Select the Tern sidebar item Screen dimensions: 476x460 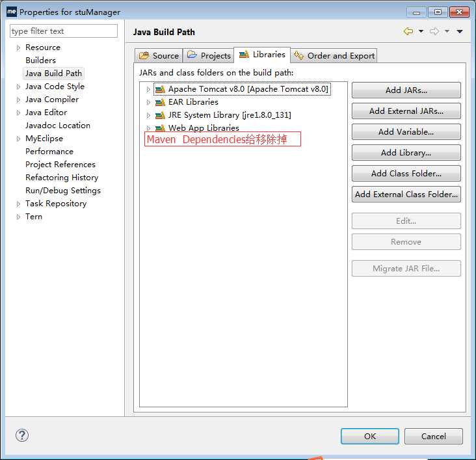[x=34, y=217]
